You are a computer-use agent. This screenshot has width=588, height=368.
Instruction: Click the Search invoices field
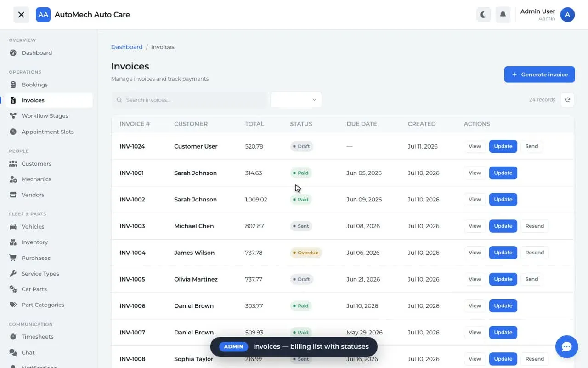tap(189, 100)
